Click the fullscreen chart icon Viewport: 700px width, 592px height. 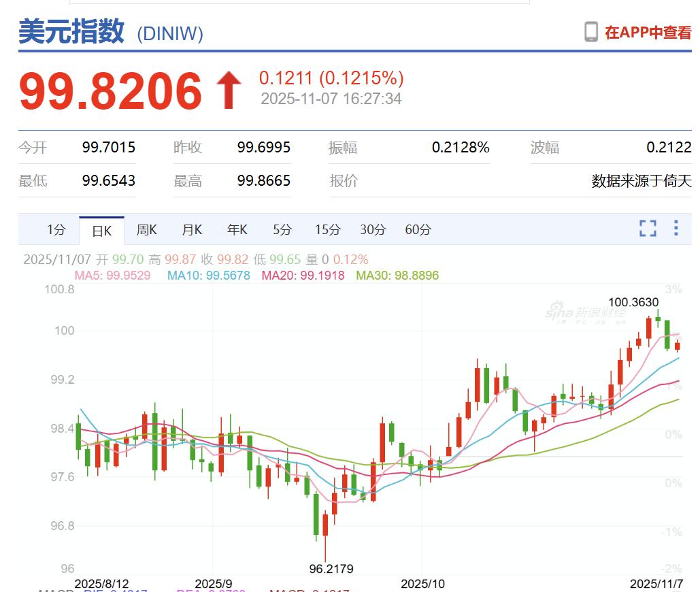648,229
